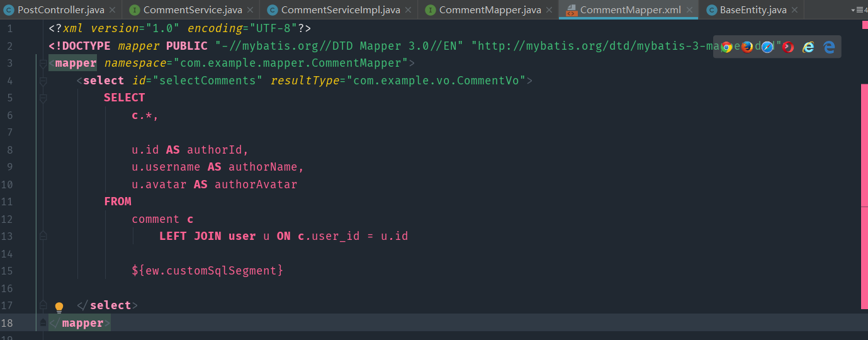The width and height of the screenshot is (868, 340).
Task: Click the namespace value com.example.mapper.CommentMapper
Action: [x=291, y=63]
